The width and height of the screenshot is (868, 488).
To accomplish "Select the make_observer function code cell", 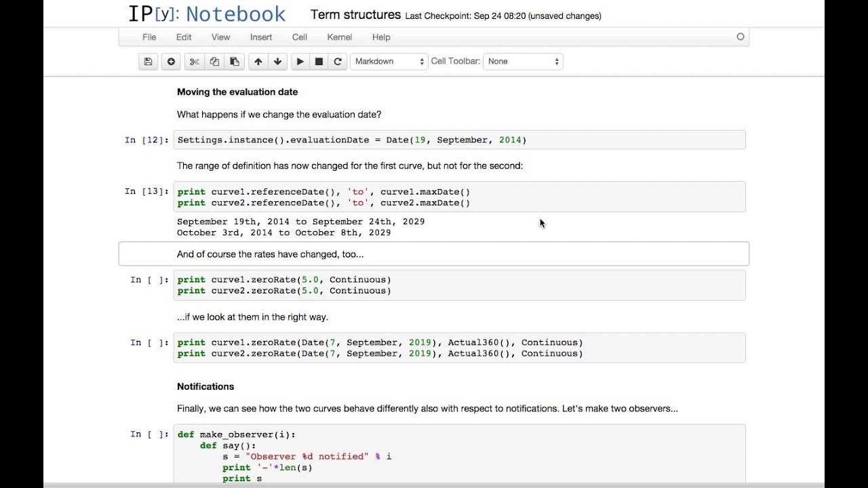I will (x=459, y=454).
